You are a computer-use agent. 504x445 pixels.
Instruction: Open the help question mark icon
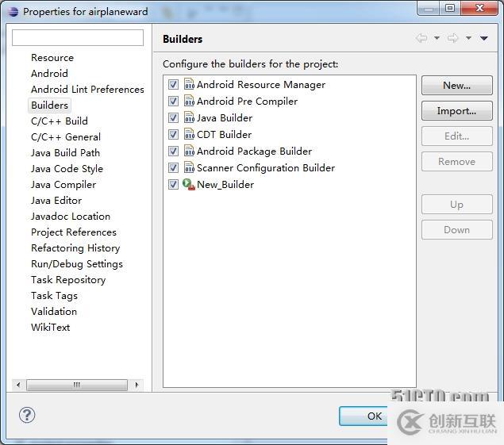(x=27, y=415)
